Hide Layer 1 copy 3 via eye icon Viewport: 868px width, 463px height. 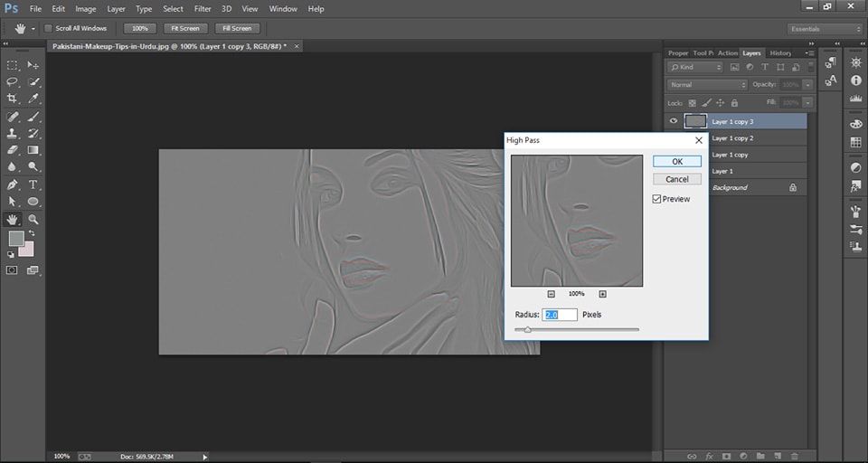[673, 121]
